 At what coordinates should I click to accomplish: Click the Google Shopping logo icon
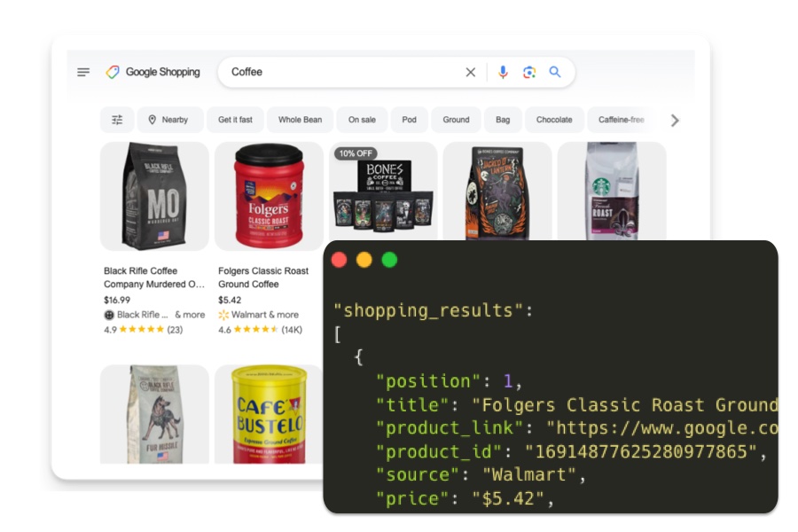[x=111, y=72]
